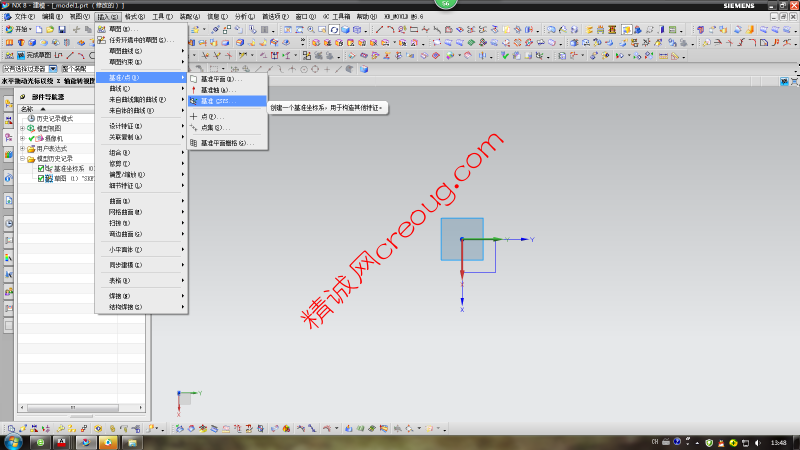Select 历史记录模式 in the navigator
This screenshot has width=800, height=450.
coord(55,118)
